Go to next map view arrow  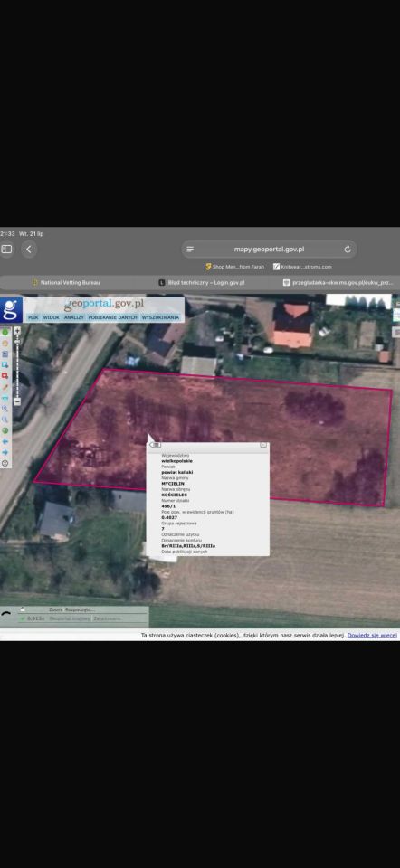5,452
